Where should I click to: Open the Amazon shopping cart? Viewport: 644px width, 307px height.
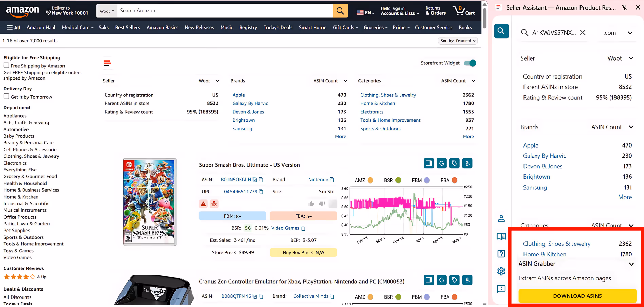click(464, 11)
